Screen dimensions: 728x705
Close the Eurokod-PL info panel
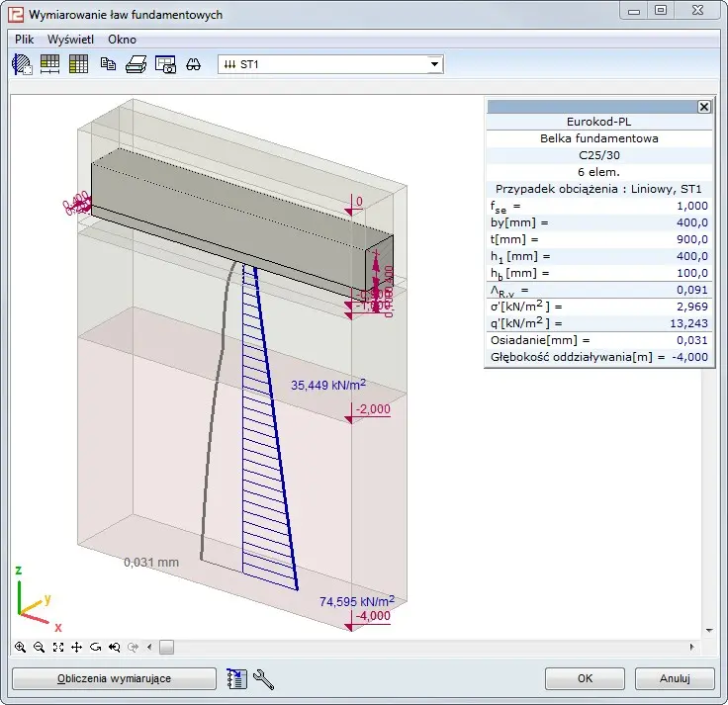703,107
